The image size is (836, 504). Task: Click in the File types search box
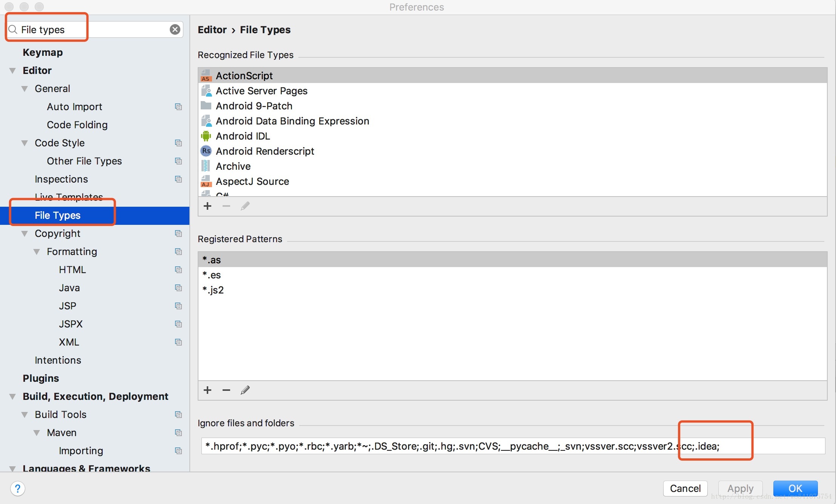pos(94,29)
